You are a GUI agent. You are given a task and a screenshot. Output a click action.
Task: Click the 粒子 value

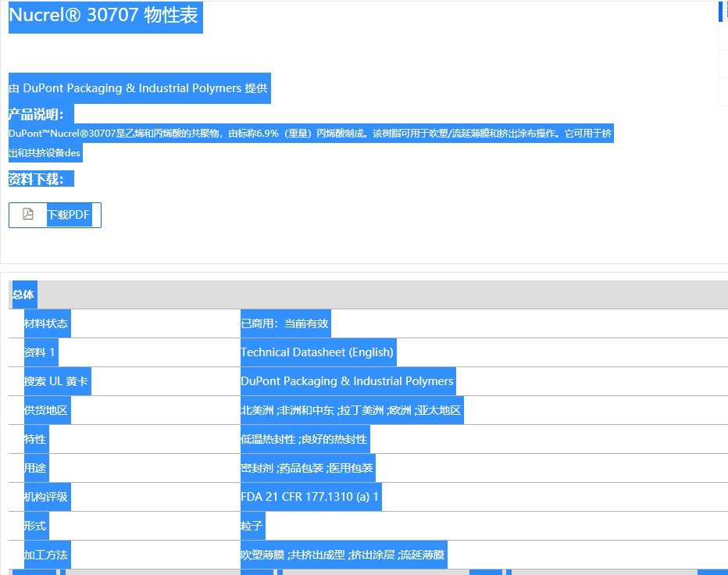(x=252, y=526)
